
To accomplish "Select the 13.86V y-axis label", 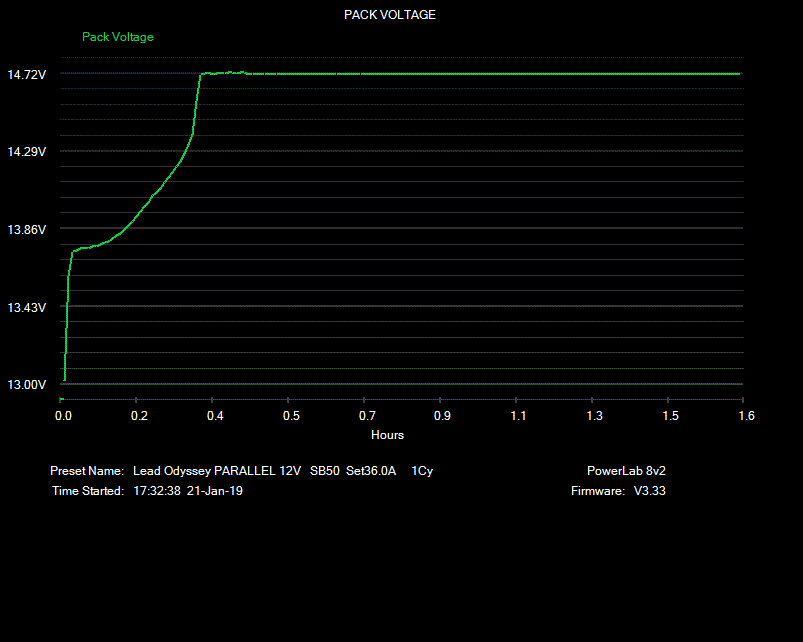I will click(x=27, y=230).
